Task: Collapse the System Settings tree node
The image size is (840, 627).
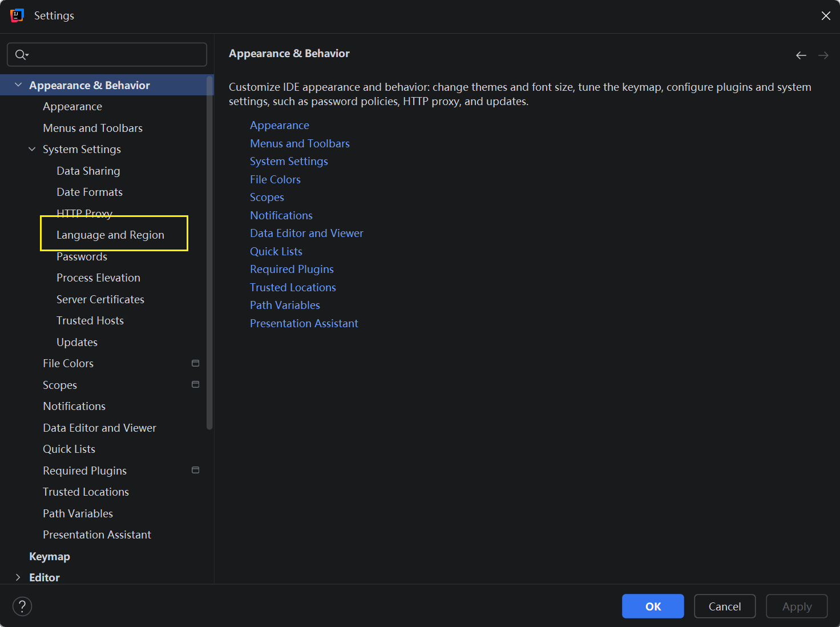Action: [32, 149]
